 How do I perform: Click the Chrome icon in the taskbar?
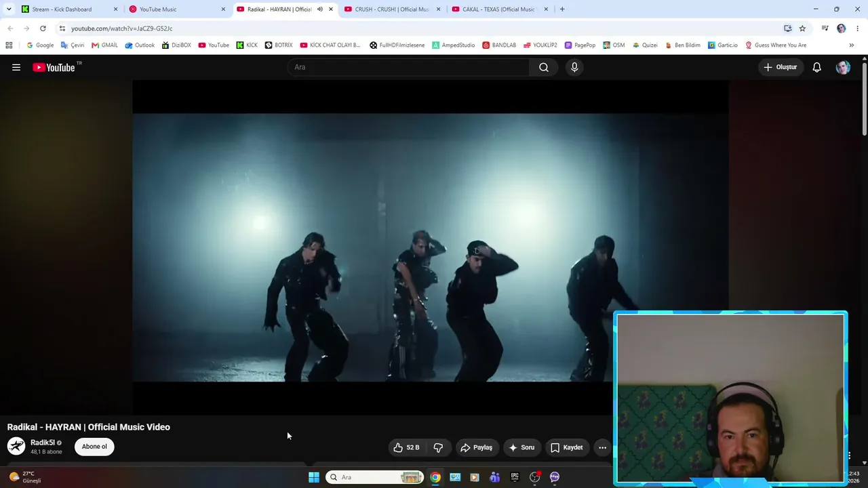tap(435, 477)
